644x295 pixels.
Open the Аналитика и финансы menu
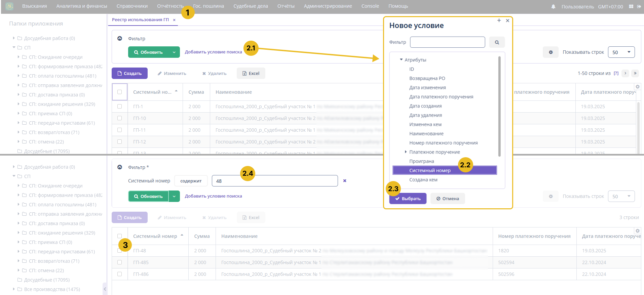[x=82, y=6]
